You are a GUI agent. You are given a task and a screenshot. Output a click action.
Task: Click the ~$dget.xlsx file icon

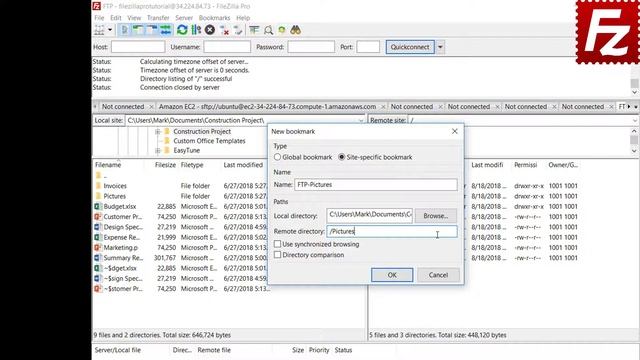98,268
